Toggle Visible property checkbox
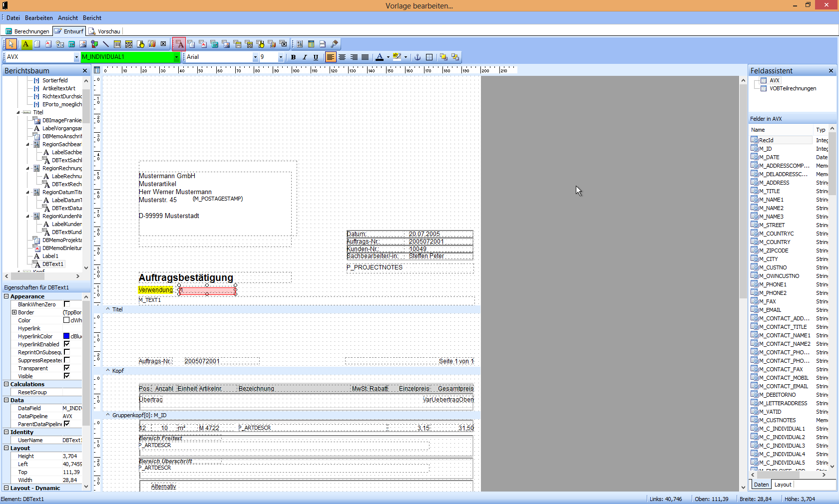Viewport: 839px width, 504px height. 66,376
